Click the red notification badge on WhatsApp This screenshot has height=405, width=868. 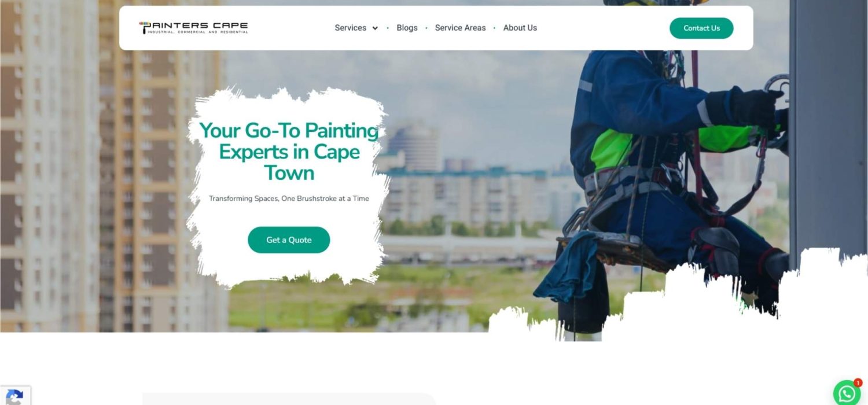click(x=858, y=382)
